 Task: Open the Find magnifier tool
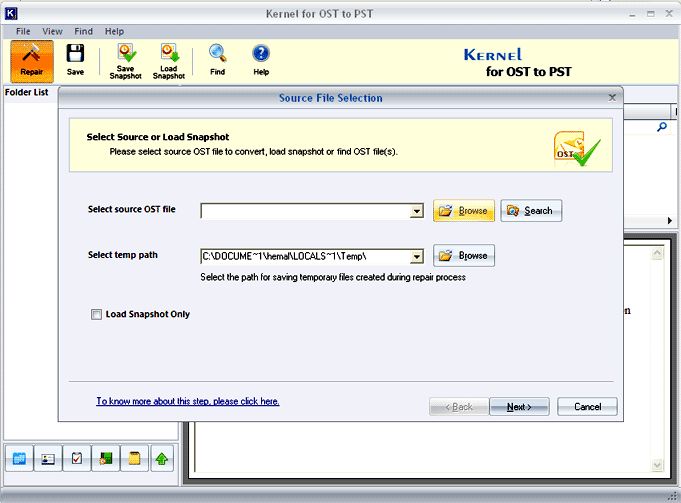pyautogui.click(x=217, y=53)
